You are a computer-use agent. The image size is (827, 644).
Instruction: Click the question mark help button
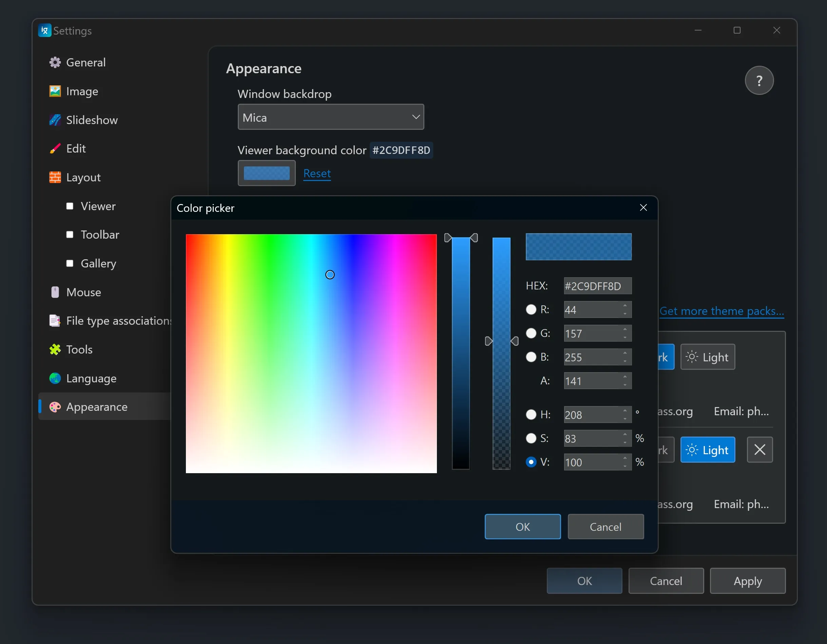tap(758, 80)
